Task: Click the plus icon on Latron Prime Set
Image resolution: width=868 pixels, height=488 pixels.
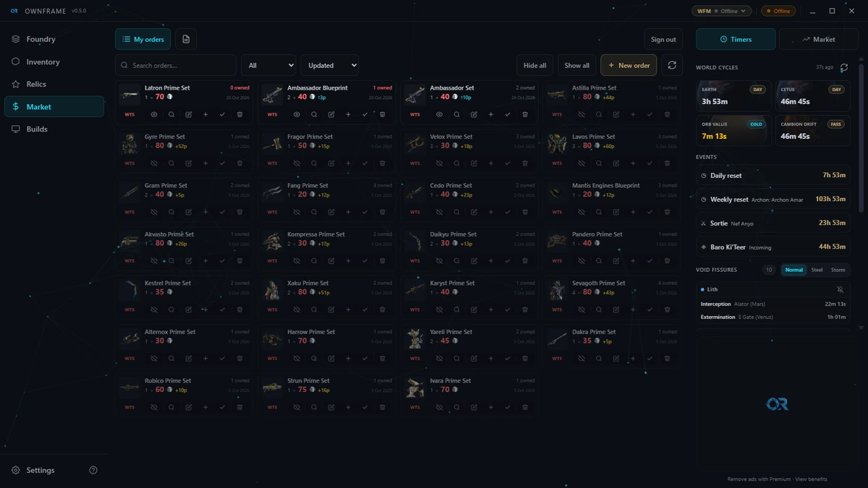Action: coord(205,114)
